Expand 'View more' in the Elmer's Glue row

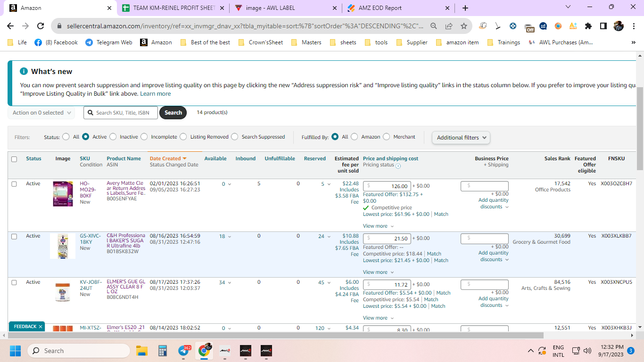tap(378, 318)
